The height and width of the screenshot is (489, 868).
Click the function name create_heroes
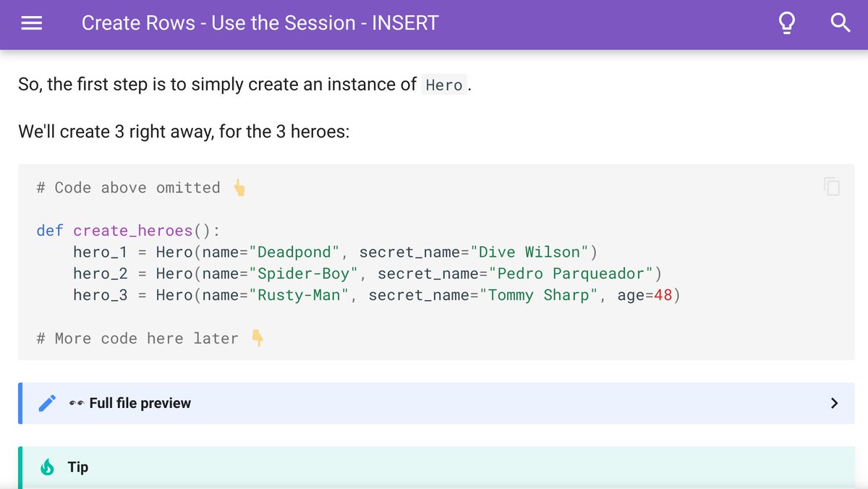[133, 231]
